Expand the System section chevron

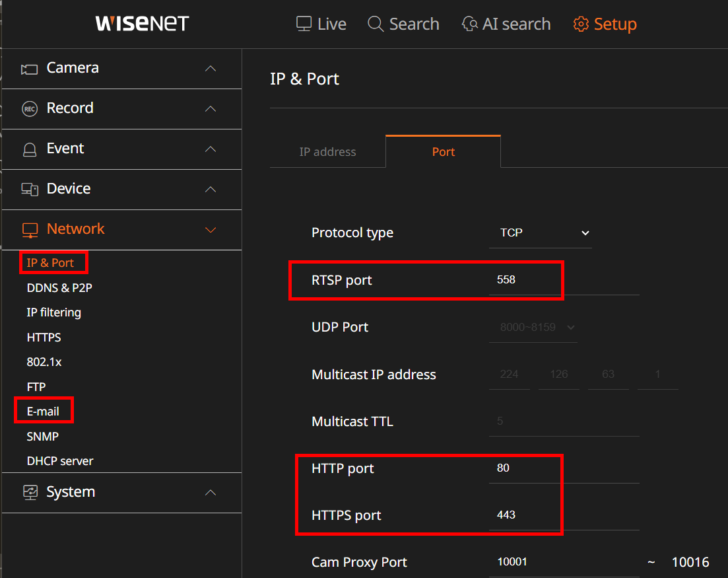211,493
